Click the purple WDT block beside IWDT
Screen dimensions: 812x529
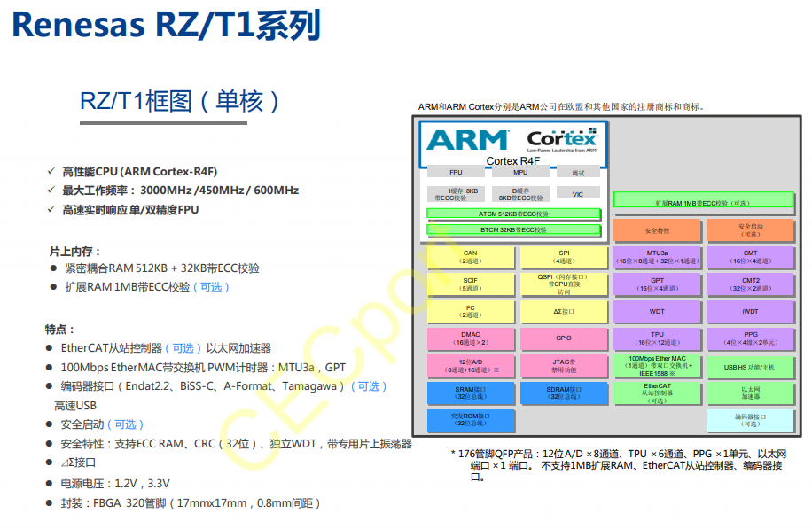[657, 311]
